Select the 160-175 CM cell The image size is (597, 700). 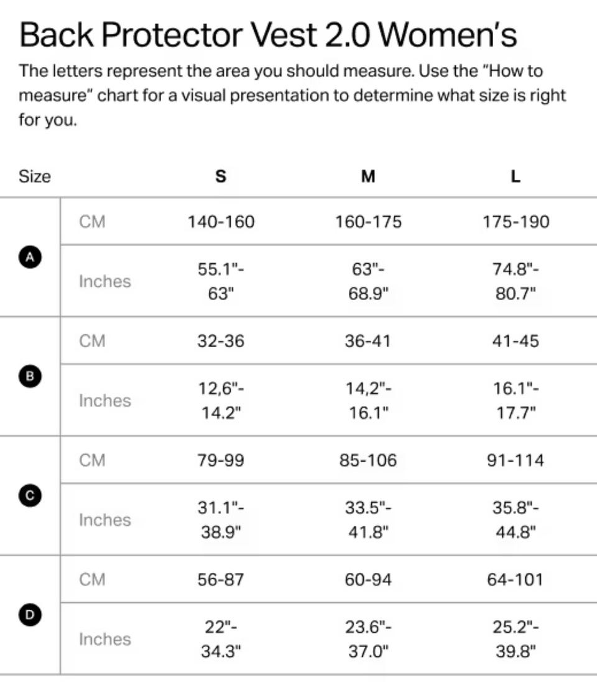tap(368, 222)
